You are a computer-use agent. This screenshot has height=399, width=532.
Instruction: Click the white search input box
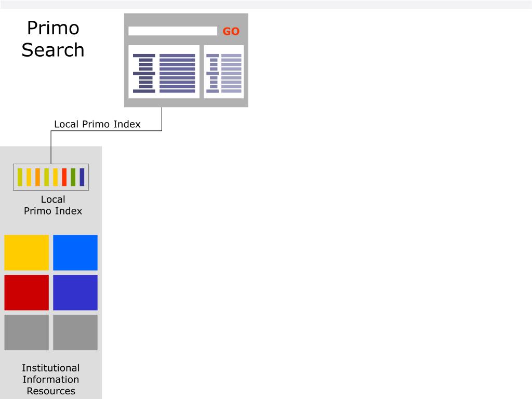tap(172, 31)
